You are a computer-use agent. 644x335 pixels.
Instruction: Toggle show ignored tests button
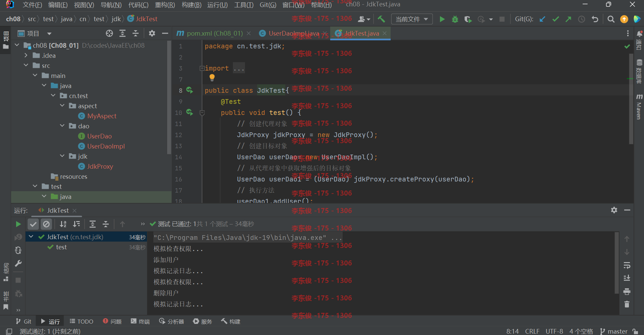tap(46, 224)
